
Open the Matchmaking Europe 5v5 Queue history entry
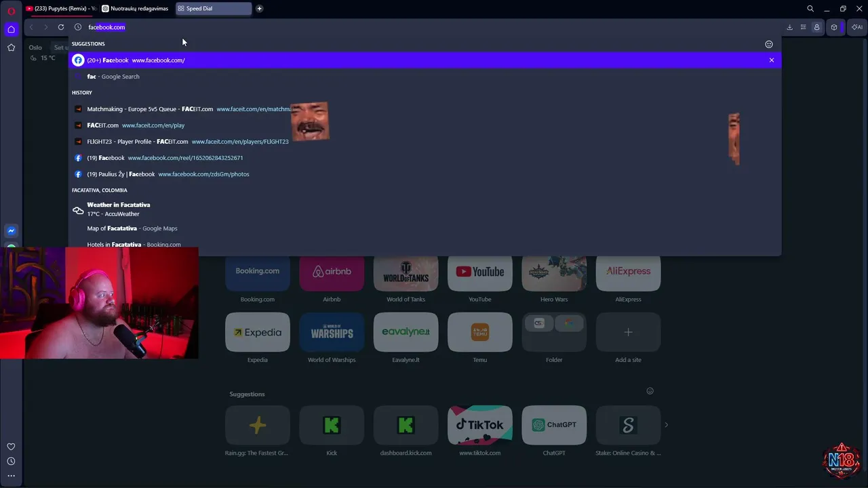click(x=425, y=109)
